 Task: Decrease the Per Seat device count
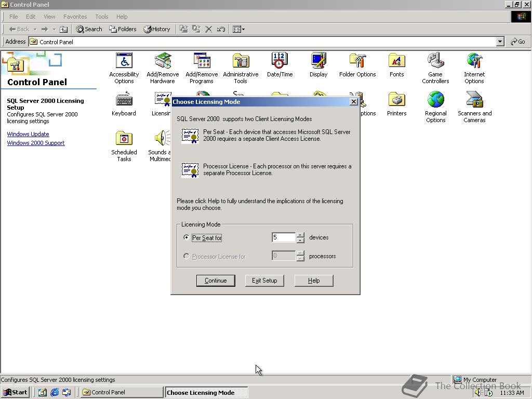click(300, 240)
